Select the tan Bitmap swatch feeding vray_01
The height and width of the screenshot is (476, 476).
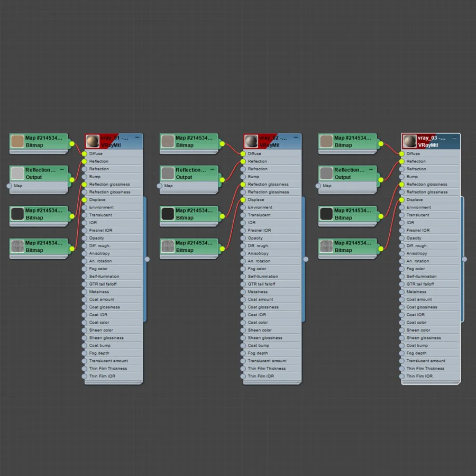pyautogui.click(x=17, y=141)
